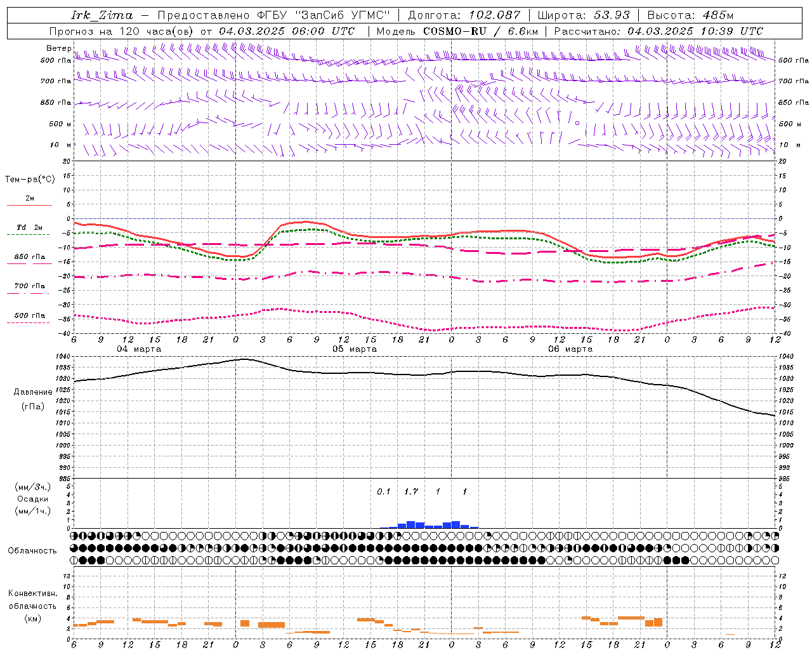Click the "Td 2м" dew point legend entry
This screenshot has height=650, width=812.
click(x=29, y=227)
